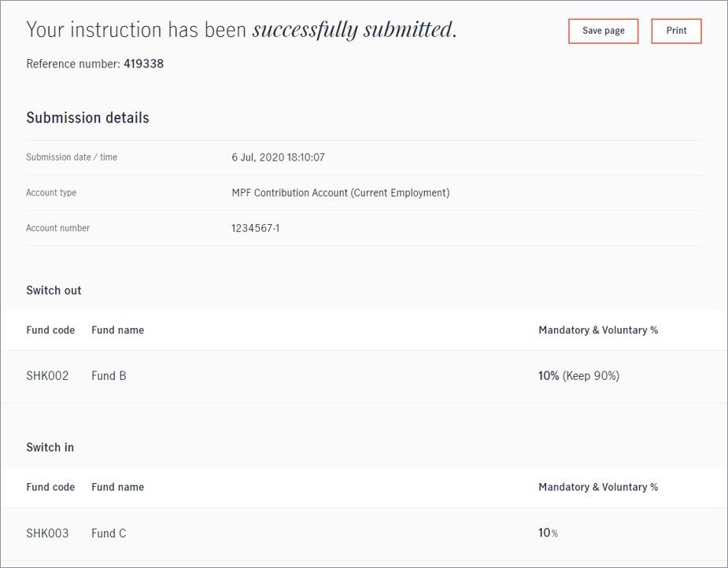Select account number 1234567-1
The height and width of the screenshot is (568, 728).
click(255, 228)
